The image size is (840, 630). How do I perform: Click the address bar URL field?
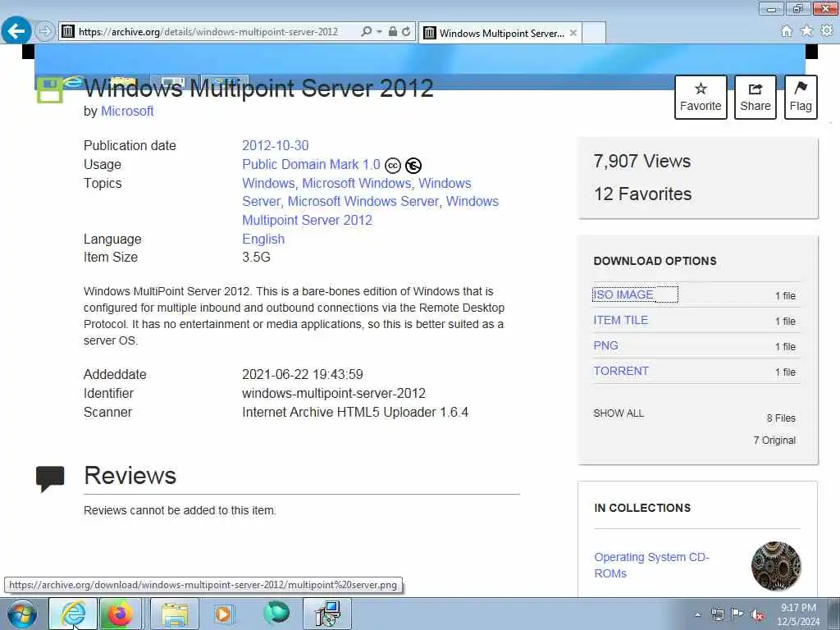click(x=208, y=32)
